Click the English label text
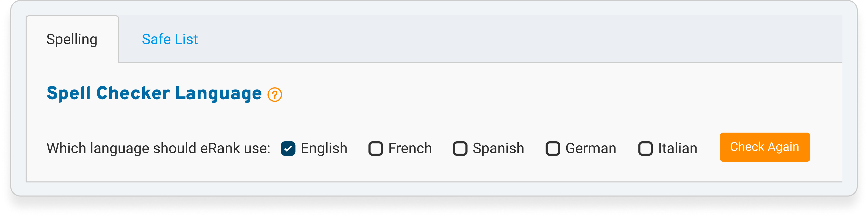The height and width of the screenshot is (217, 868). click(x=324, y=149)
